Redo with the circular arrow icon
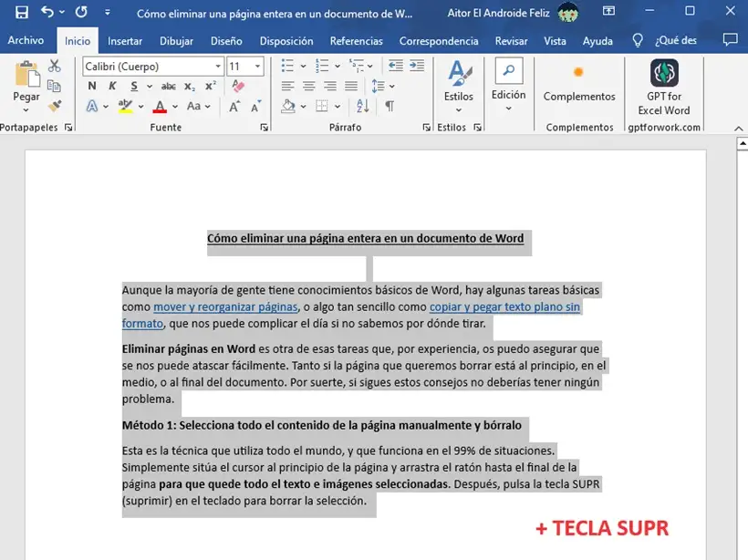 click(x=81, y=12)
